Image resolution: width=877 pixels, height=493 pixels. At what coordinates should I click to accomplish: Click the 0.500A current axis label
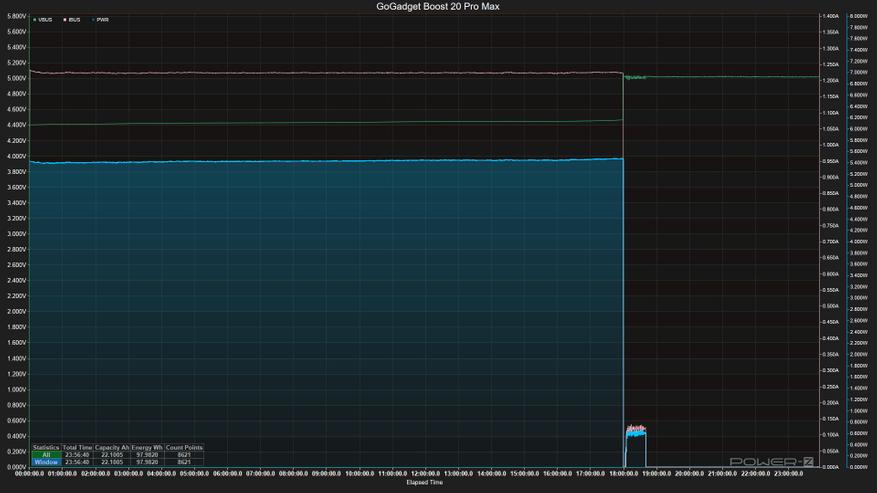[x=830, y=306]
